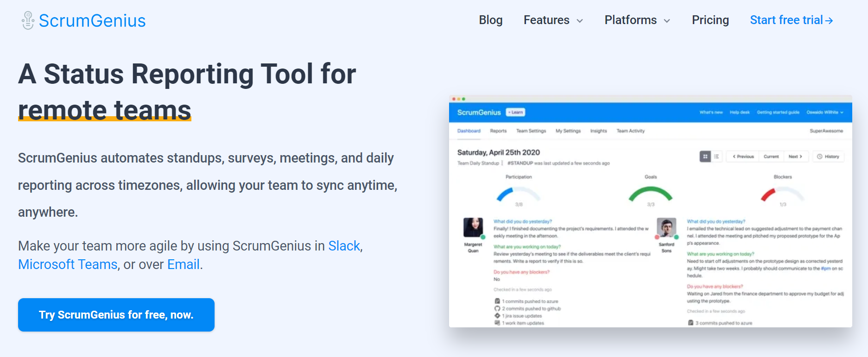Screen dimensions: 868x357
Task: Open Team Settings tab in preview
Action: [x=531, y=131]
